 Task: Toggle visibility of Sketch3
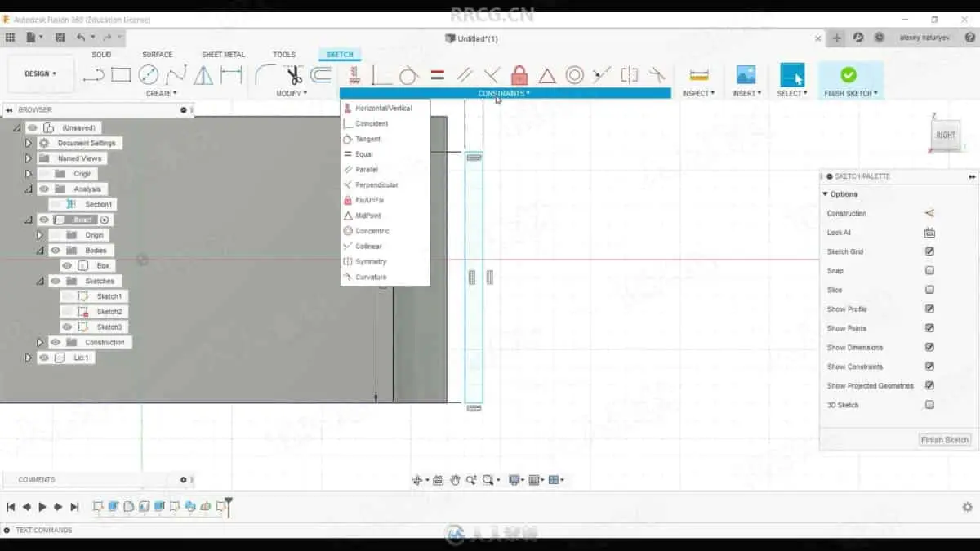click(67, 327)
